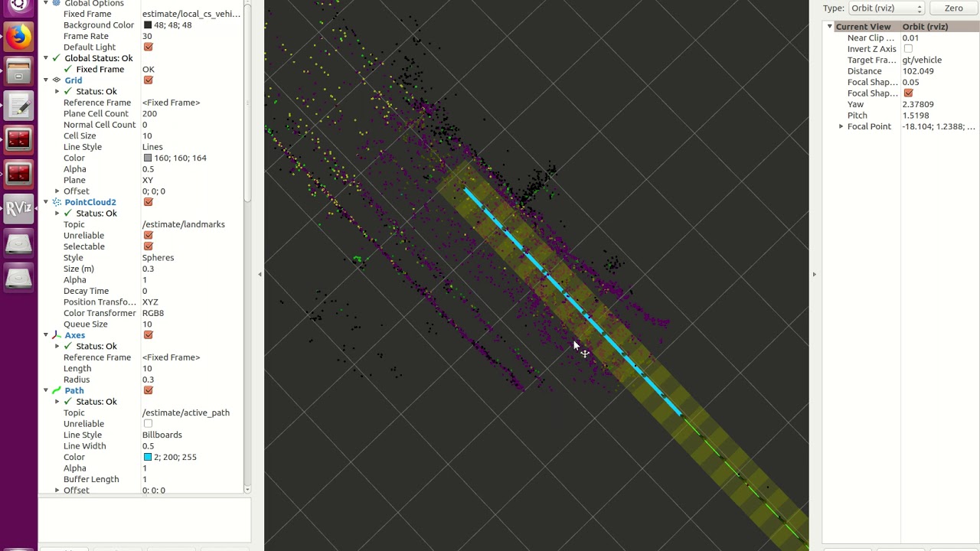Disable the PointCloud2 display checkbox
The width and height of the screenshot is (980, 551).
(148, 202)
